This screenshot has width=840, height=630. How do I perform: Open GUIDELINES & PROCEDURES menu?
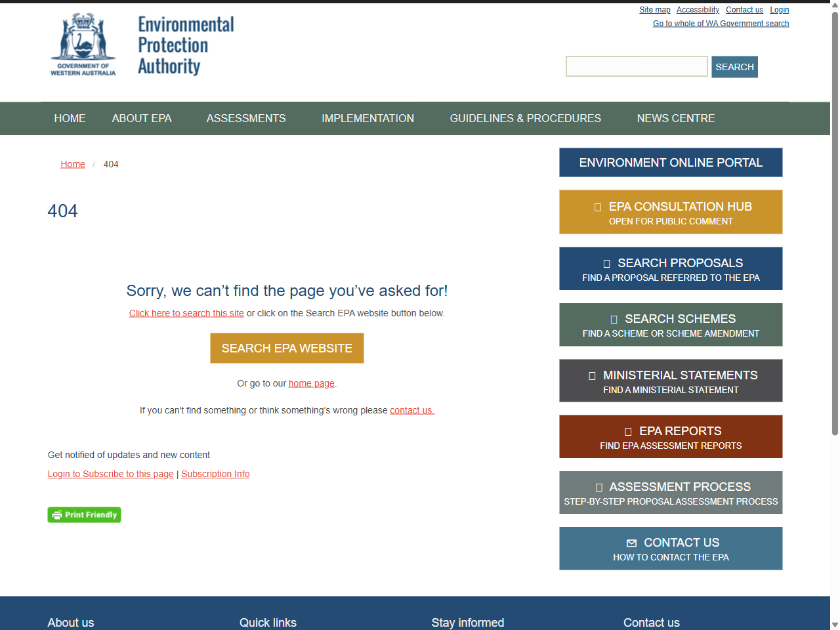[x=525, y=118]
